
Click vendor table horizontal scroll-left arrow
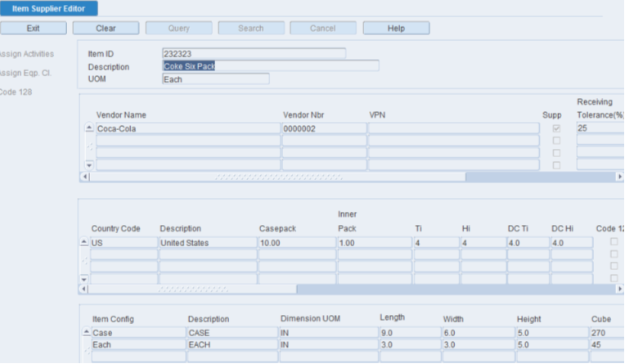click(84, 177)
